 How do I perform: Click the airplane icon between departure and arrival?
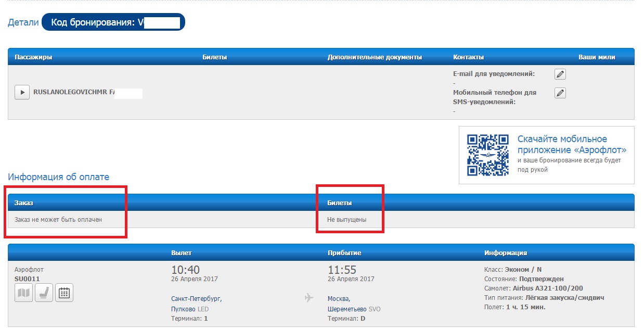point(309,298)
